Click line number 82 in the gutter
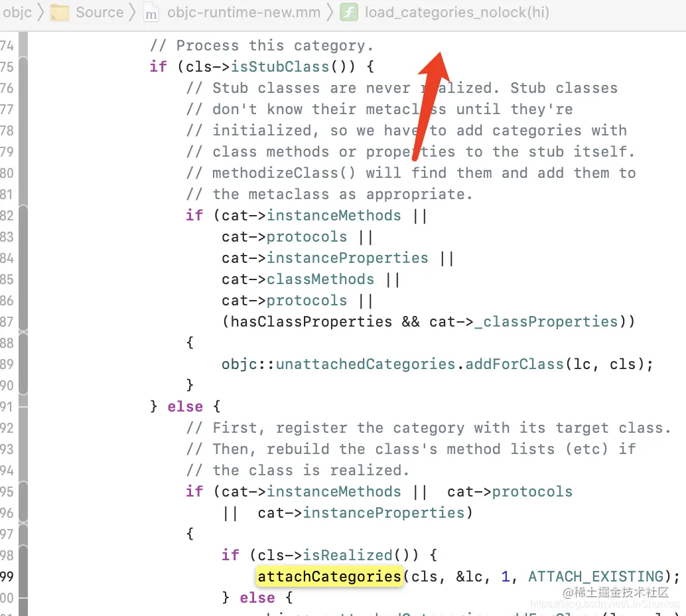Screen dimensions: 686x616 pos(7,216)
